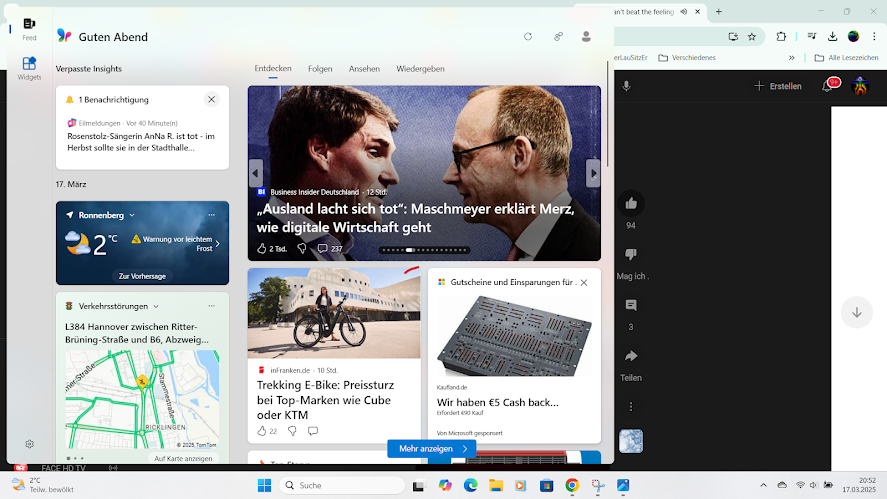Open the traffic map thumbnail
887x499 pixels.
[142, 399]
